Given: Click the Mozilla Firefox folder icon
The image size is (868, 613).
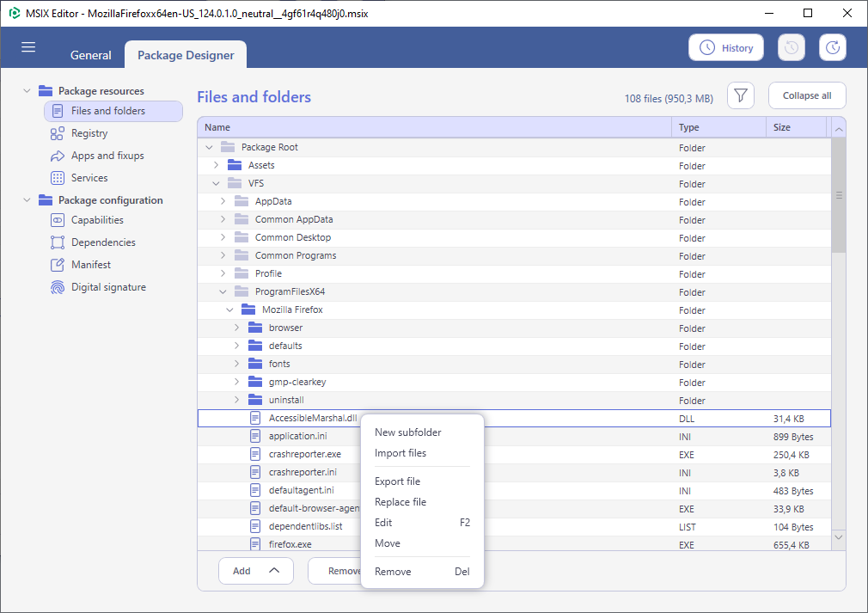Looking at the screenshot, I should pyautogui.click(x=248, y=310).
